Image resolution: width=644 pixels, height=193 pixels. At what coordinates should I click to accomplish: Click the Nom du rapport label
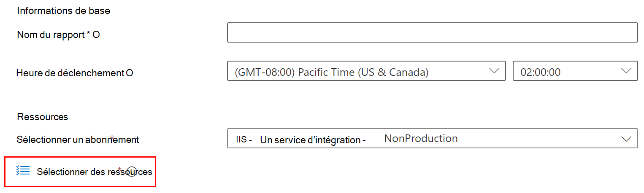pos(51,35)
